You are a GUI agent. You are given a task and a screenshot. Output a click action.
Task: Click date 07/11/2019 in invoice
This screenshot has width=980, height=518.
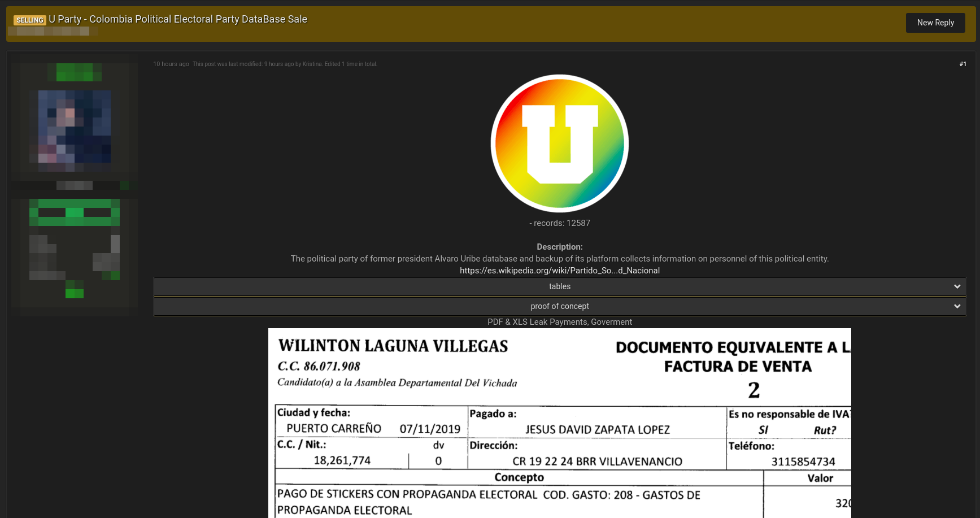coord(430,429)
